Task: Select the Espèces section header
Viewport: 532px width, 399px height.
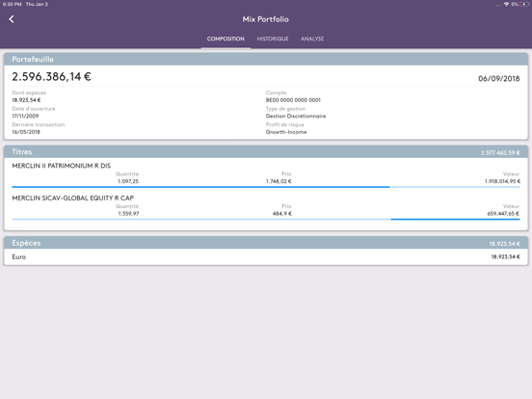Action: point(266,243)
